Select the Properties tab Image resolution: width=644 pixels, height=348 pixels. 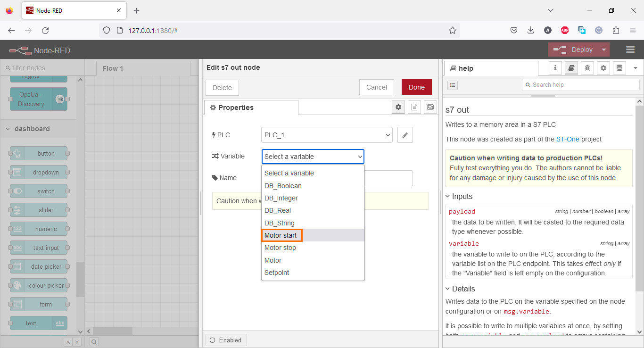(251, 108)
